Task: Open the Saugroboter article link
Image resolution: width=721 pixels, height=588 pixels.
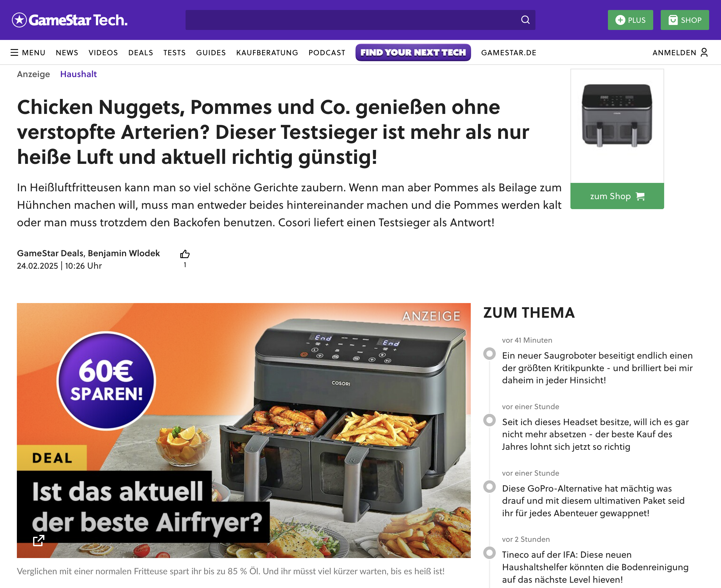Action: tap(597, 368)
